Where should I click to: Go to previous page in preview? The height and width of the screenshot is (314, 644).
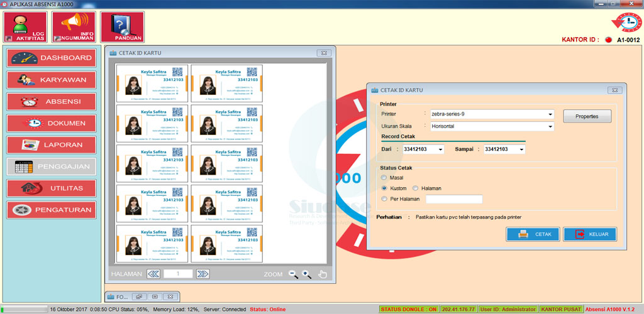click(153, 274)
